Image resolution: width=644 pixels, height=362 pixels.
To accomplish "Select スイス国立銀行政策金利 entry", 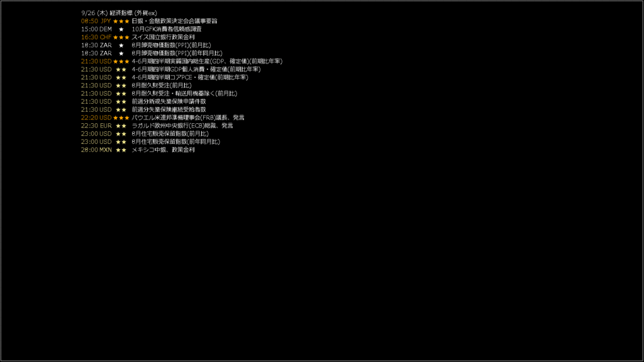I will 163,37.
